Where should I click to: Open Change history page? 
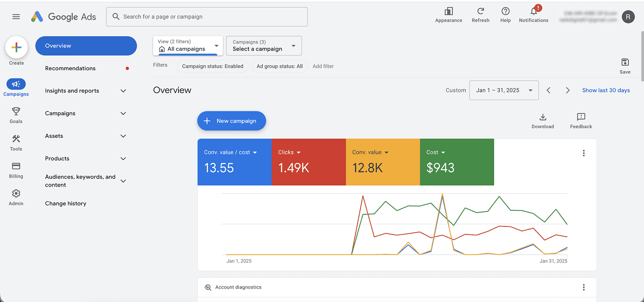coord(66,204)
